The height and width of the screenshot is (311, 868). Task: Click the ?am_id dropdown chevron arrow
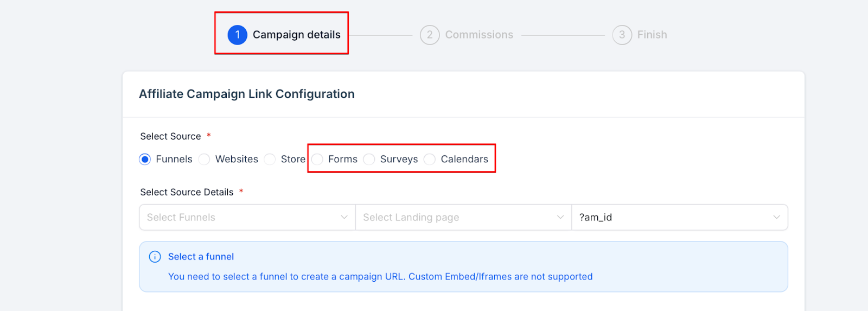click(x=776, y=217)
